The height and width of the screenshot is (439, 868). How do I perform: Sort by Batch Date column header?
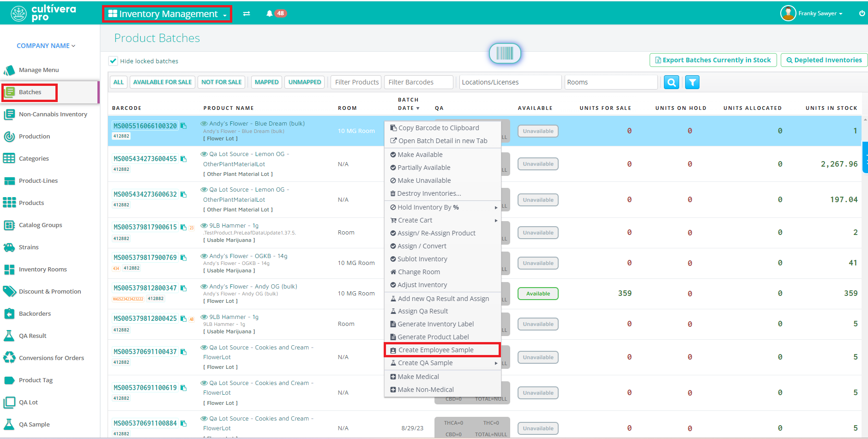pyautogui.click(x=409, y=104)
